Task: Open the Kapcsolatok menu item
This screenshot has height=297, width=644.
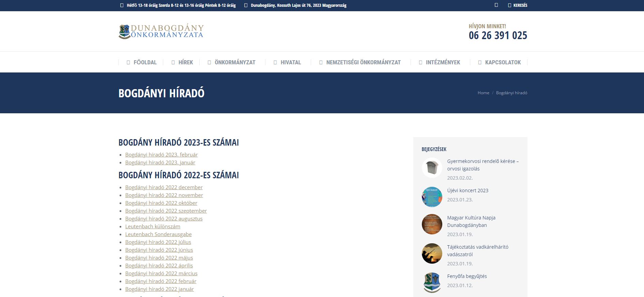Action: tap(500, 62)
